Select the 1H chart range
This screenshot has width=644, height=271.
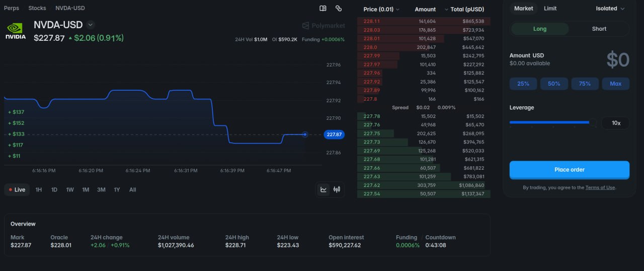tap(39, 190)
